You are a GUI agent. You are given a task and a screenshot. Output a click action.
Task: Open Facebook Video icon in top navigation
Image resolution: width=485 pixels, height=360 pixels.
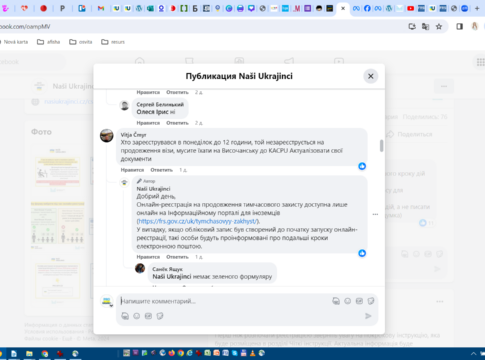[339, 61]
